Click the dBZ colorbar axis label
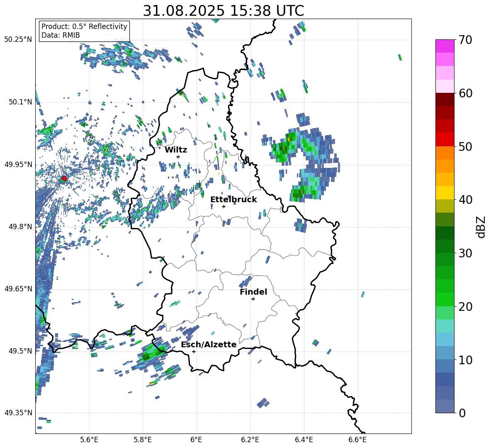Screen dimensions: 491x448 481,227
